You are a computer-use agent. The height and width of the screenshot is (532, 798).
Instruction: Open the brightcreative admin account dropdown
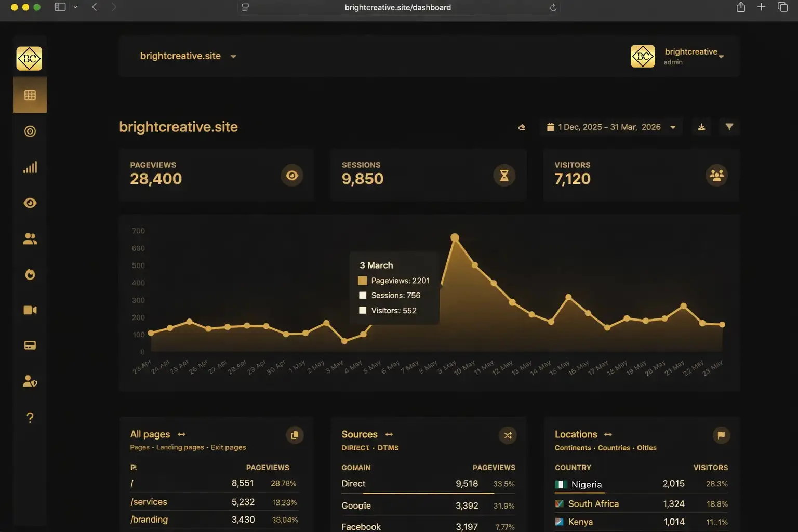(x=677, y=56)
